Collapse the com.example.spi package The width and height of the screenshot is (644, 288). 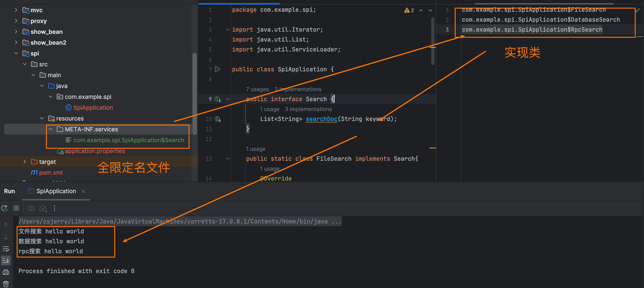click(x=50, y=97)
